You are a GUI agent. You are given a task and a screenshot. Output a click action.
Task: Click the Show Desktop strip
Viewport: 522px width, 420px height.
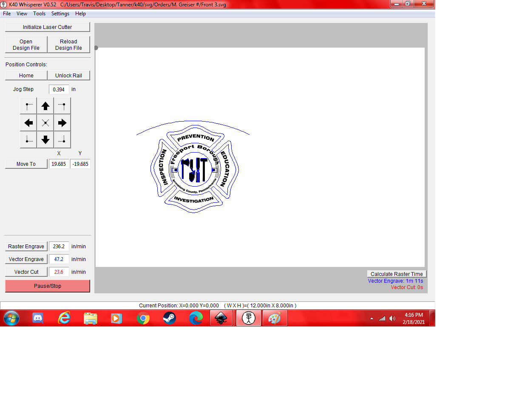click(x=432, y=318)
